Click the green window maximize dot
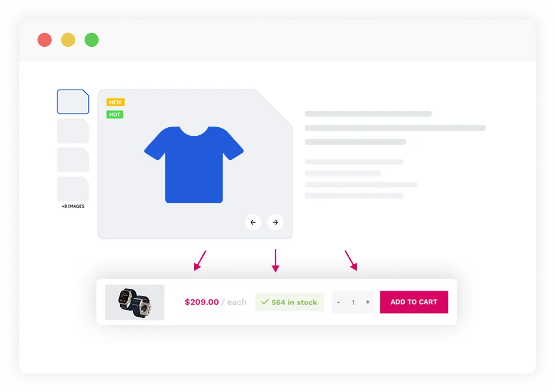The height and width of the screenshot is (392, 555). coord(92,40)
